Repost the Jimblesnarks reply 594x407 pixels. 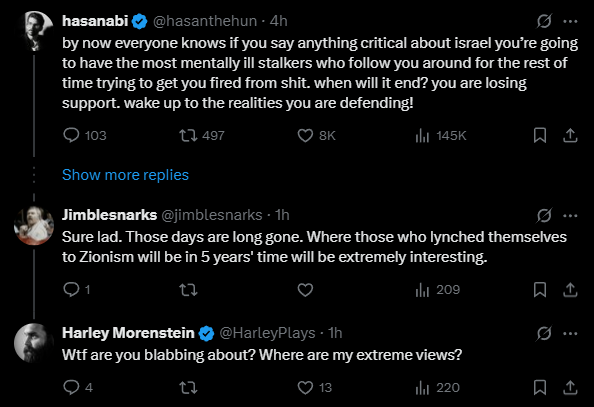(188, 290)
